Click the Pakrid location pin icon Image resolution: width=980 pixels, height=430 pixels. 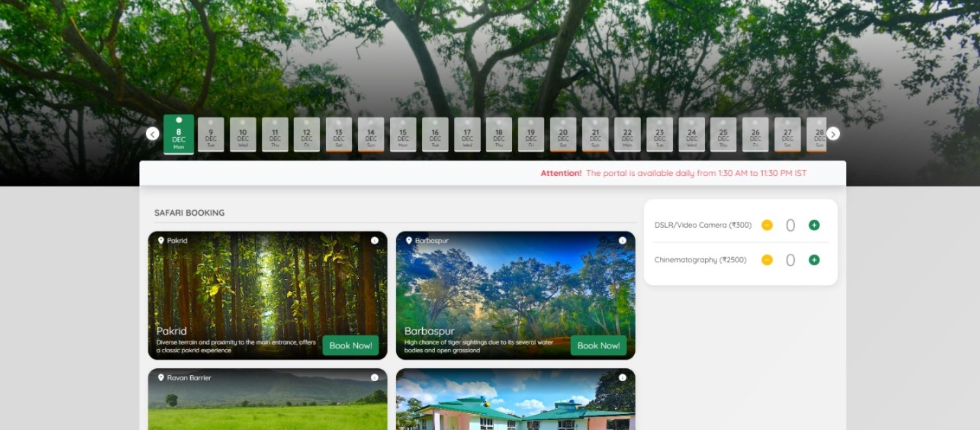(x=161, y=240)
